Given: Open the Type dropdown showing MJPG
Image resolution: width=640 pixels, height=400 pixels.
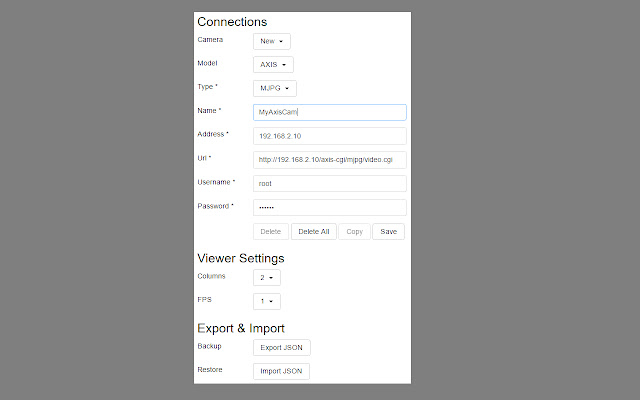Looking at the screenshot, I should click(274, 88).
